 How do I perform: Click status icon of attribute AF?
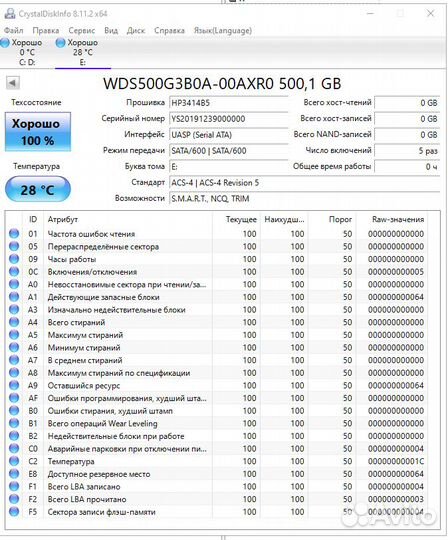tap(14, 398)
